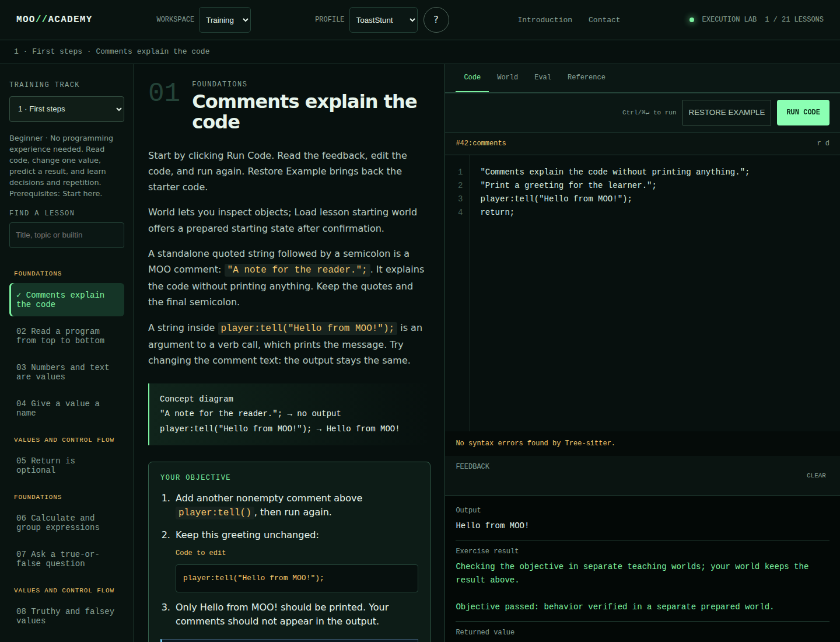Click the Run Code button
The height and width of the screenshot is (642, 840).
pyautogui.click(x=803, y=113)
